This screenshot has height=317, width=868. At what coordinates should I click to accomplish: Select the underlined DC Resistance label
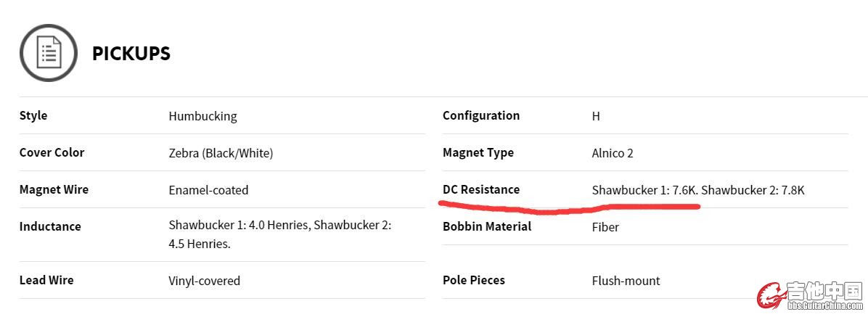(x=481, y=190)
